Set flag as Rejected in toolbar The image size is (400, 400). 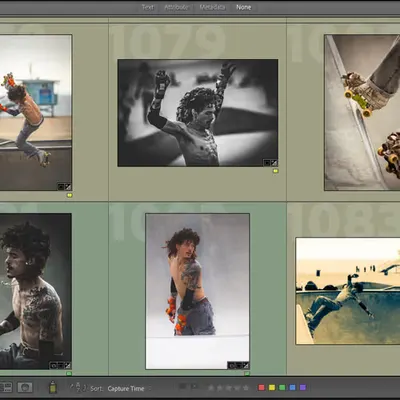[x=195, y=387]
